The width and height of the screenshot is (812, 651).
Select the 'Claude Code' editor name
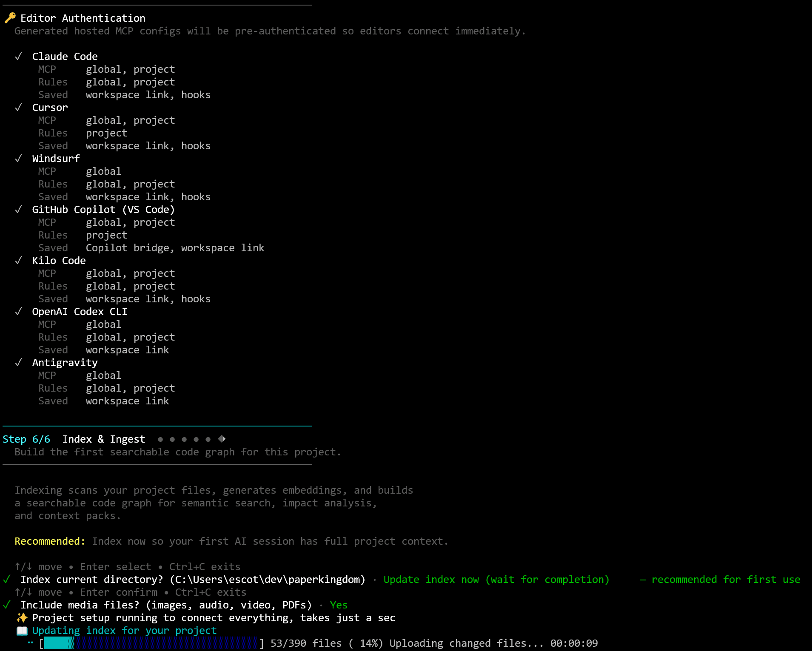[x=65, y=57]
